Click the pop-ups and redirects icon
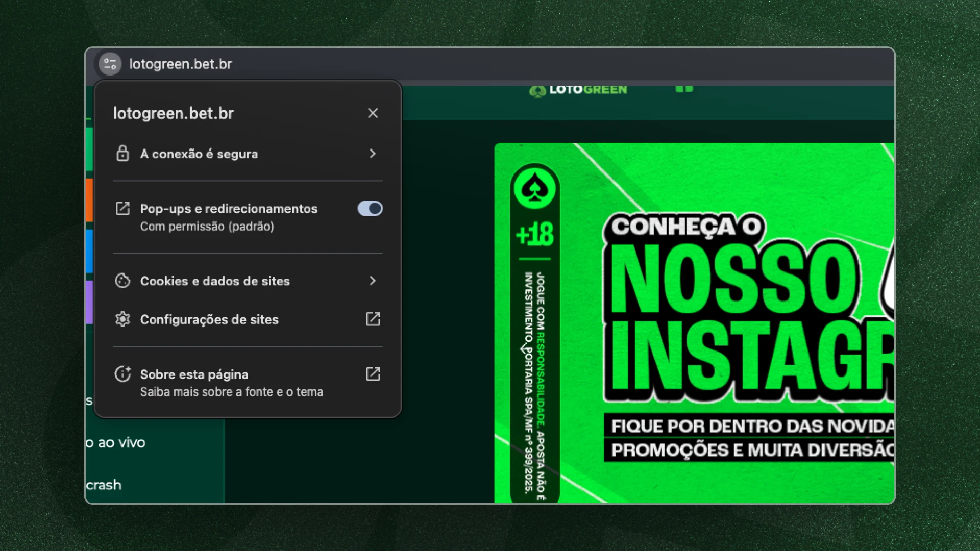This screenshot has height=551, width=980. coord(122,208)
